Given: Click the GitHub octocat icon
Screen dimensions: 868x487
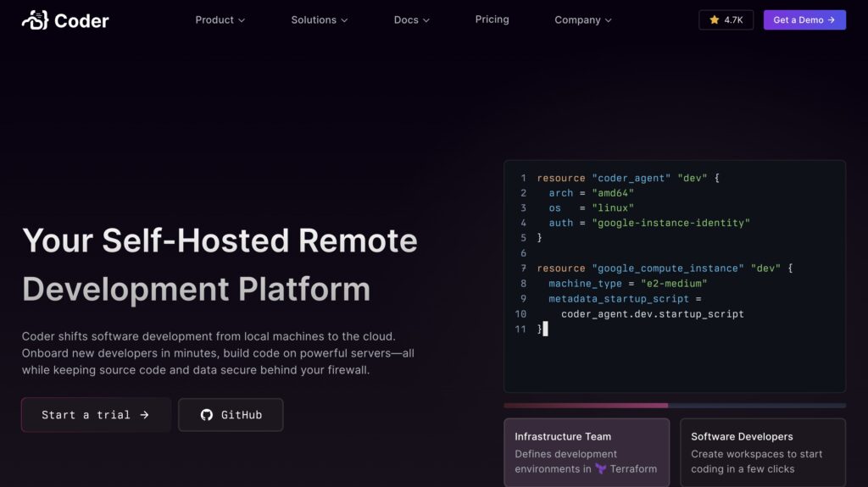Looking at the screenshot, I should pyautogui.click(x=206, y=415).
